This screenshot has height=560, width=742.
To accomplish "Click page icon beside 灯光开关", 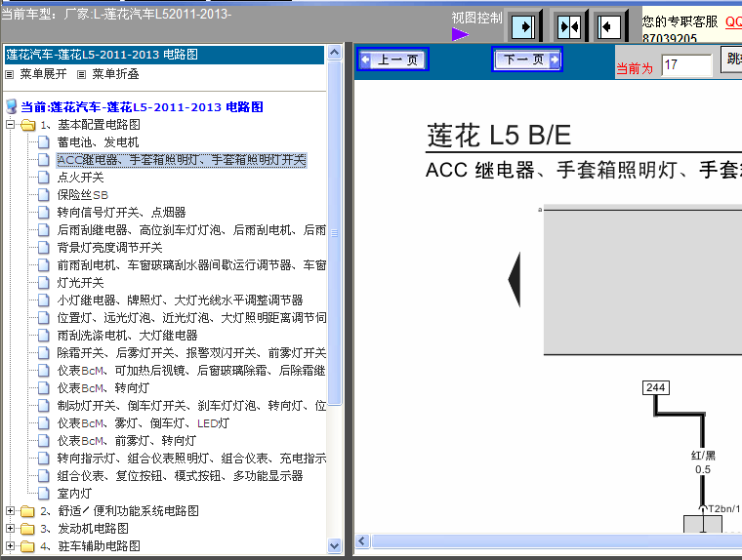I will coord(44,282).
